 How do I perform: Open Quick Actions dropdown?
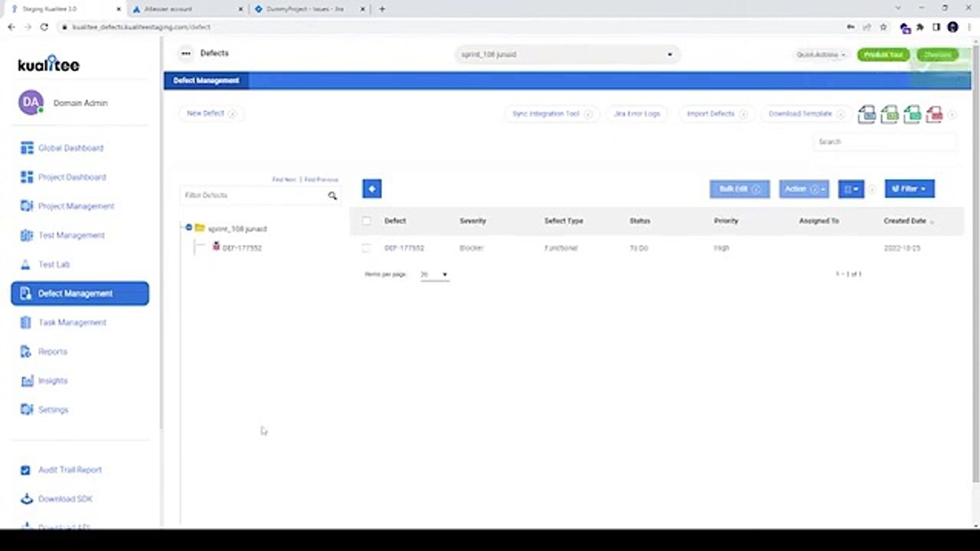tap(821, 55)
